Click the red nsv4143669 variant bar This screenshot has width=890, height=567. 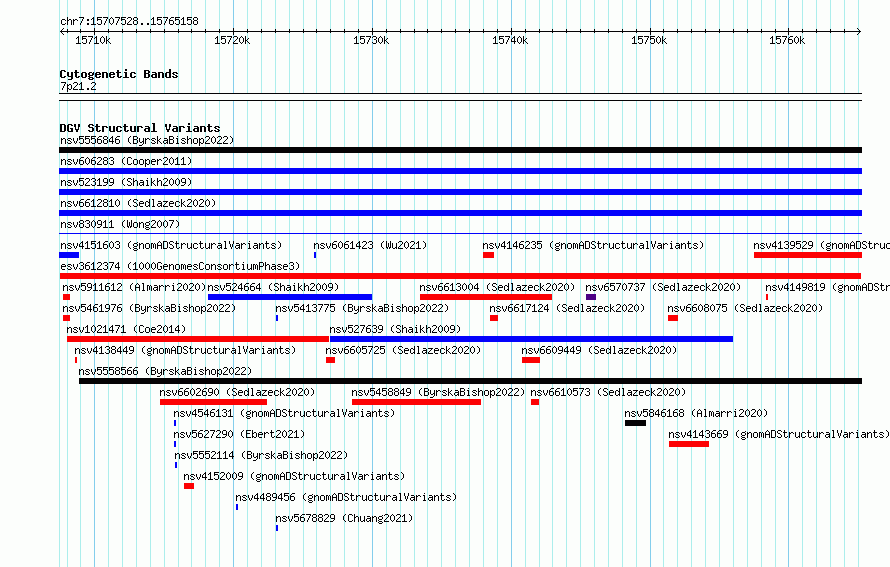pyautogui.click(x=689, y=444)
